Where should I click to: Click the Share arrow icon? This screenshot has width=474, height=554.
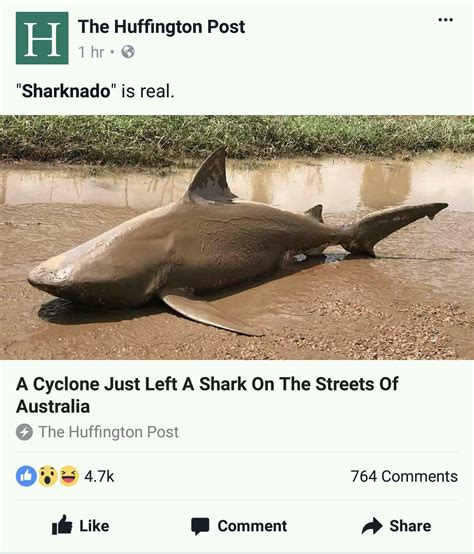coord(372,526)
